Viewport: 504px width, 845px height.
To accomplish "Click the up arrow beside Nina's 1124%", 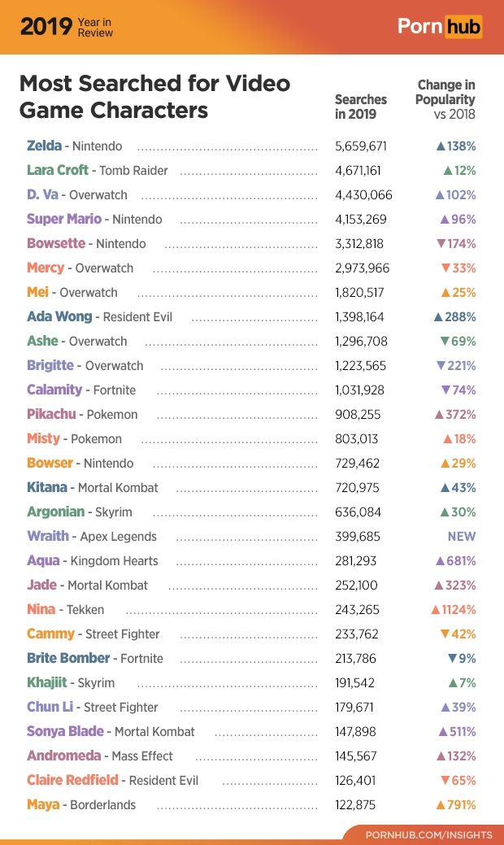I will (x=435, y=610).
